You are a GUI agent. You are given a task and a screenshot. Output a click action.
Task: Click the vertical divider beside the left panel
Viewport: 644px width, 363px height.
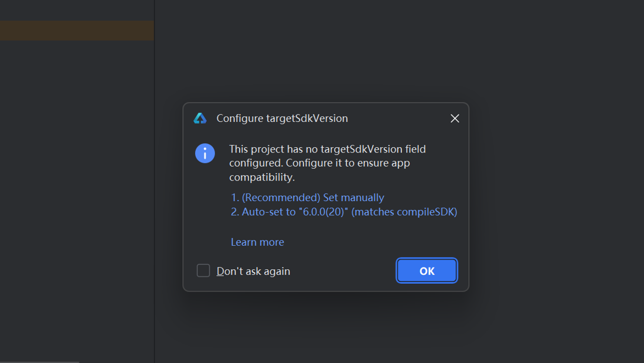tap(155, 181)
